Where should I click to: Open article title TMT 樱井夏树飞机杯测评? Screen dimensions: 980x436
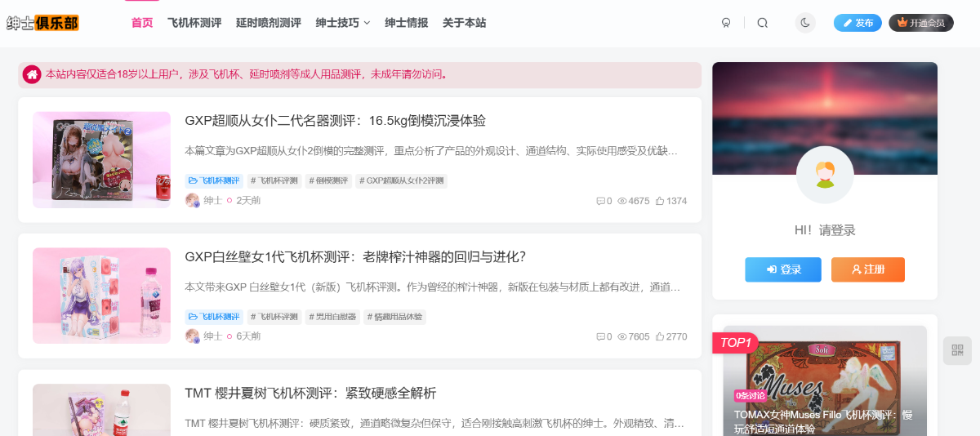click(x=311, y=394)
